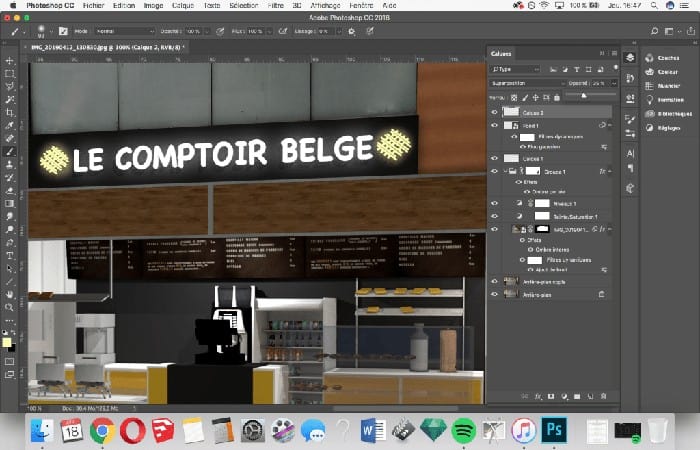Select the Gradient tool
The height and width of the screenshot is (450, 700).
pos(9,204)
